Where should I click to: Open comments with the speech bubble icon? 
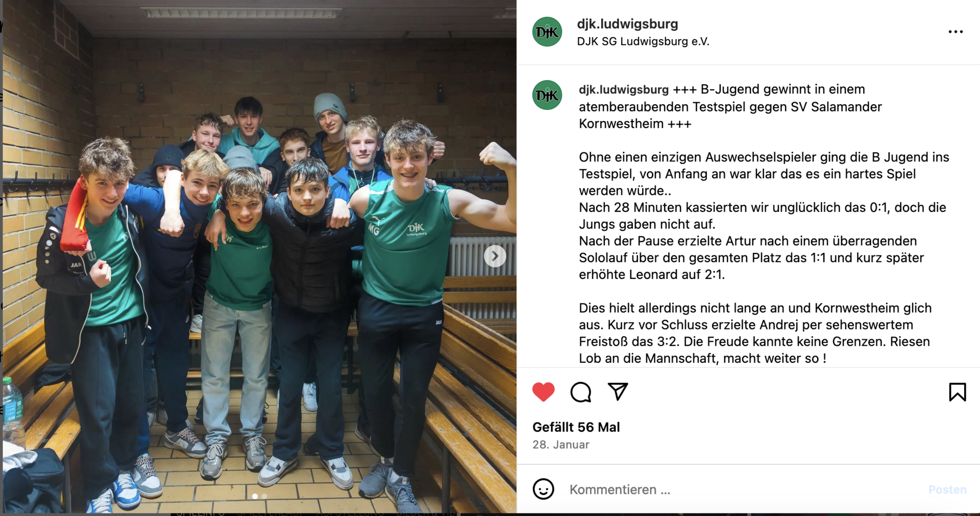pos(581,392)
